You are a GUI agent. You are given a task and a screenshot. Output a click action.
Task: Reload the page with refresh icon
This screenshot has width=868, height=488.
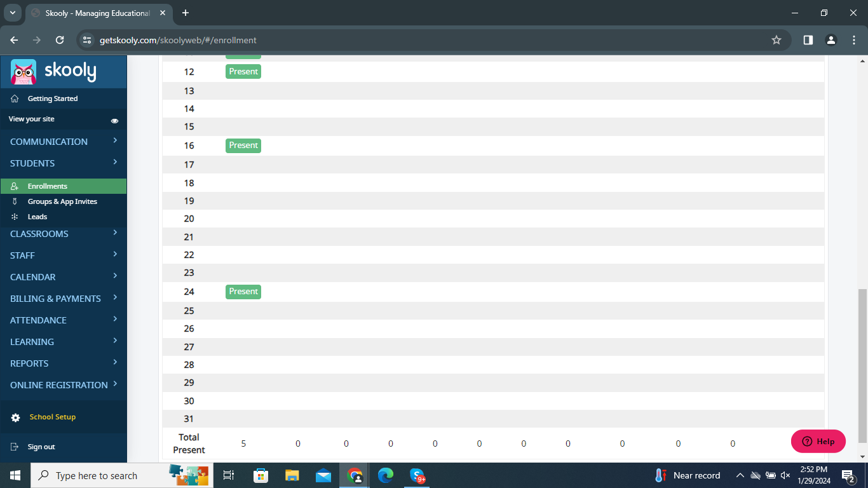click(60, 40)
